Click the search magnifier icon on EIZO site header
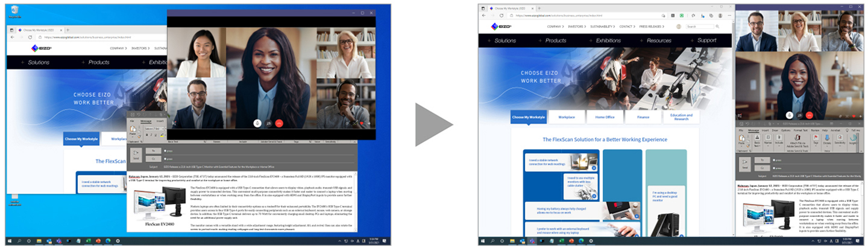Viewport: 868px width, 250px height. 717,27
